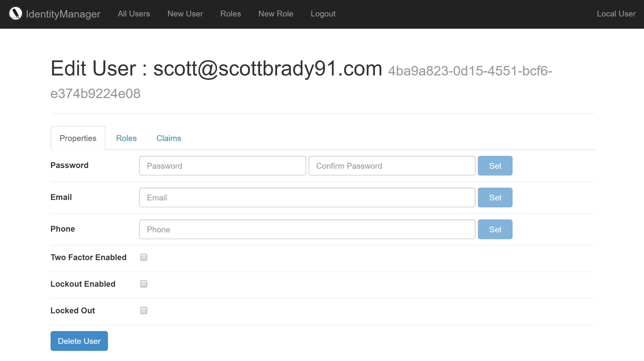Image resolution: width=644 pixels, height=361 pixels.
Task: Click Set button for Email
Action: [495, 197]
